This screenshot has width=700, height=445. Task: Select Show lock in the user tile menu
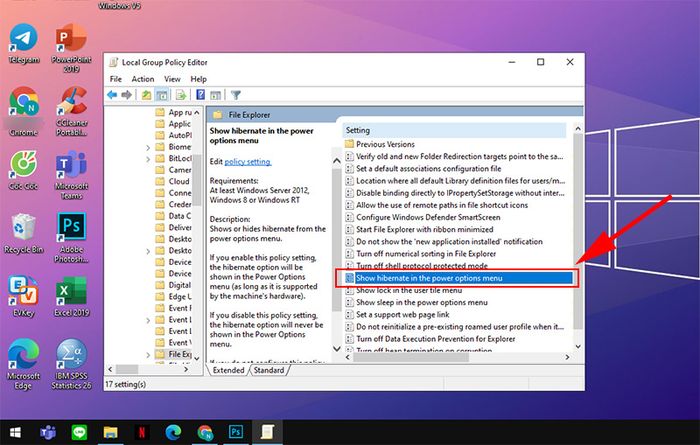(404, 290)
